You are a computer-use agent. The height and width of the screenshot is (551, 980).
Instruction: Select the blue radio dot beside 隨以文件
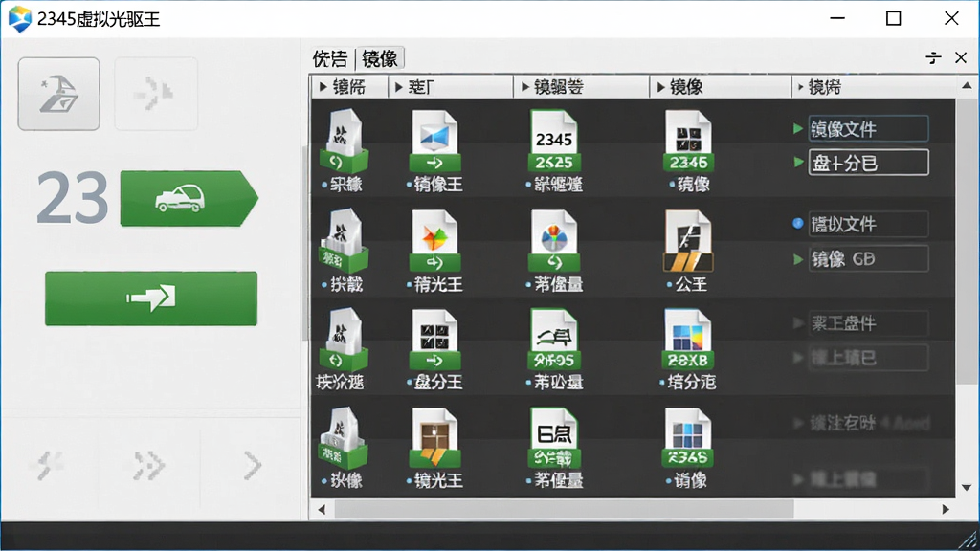pyautogui.click(x=798, y=223)
